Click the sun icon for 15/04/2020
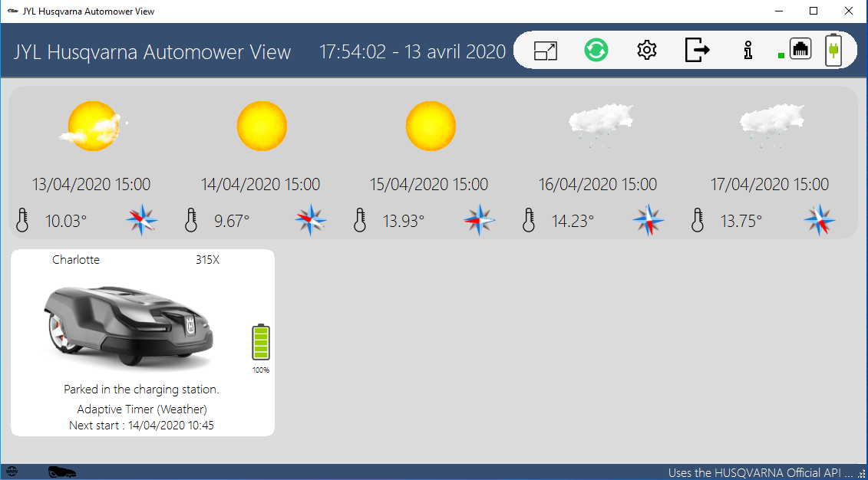This screenshot has height=480, width=868. [x=431, y=126]
